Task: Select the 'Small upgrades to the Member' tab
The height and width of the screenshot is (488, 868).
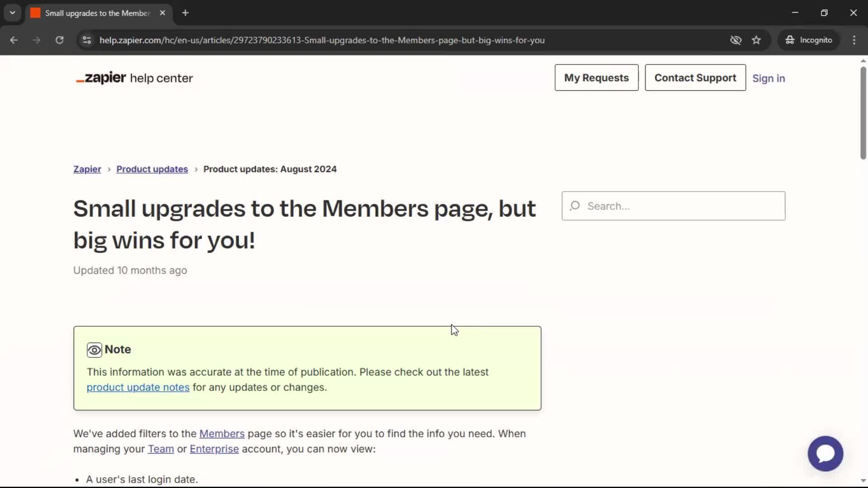Action: [x=97, y=13]
